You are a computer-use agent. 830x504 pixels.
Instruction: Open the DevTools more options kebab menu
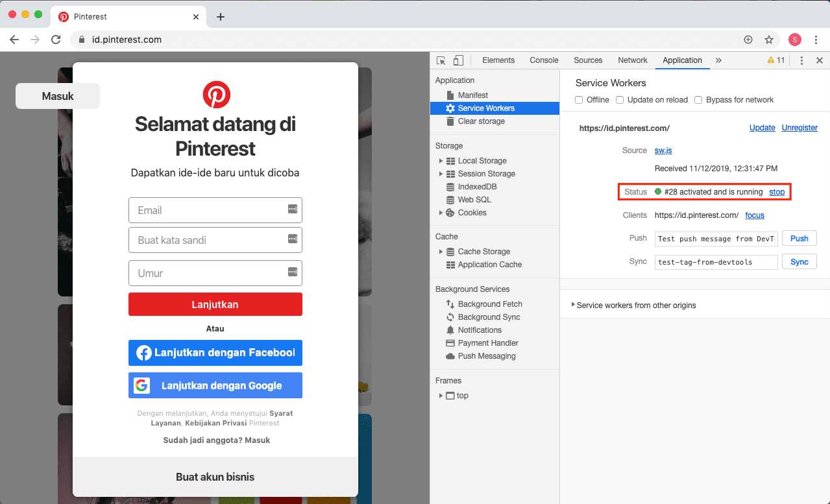[x=801, y=60]
